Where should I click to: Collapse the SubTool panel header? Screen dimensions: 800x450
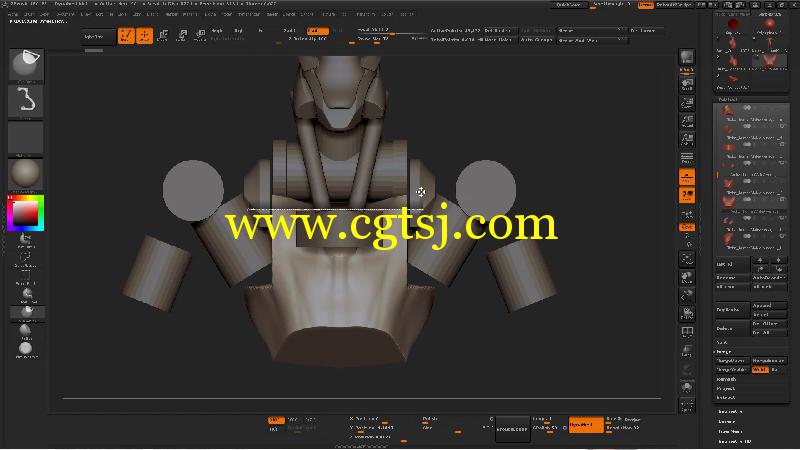(728, 99)
